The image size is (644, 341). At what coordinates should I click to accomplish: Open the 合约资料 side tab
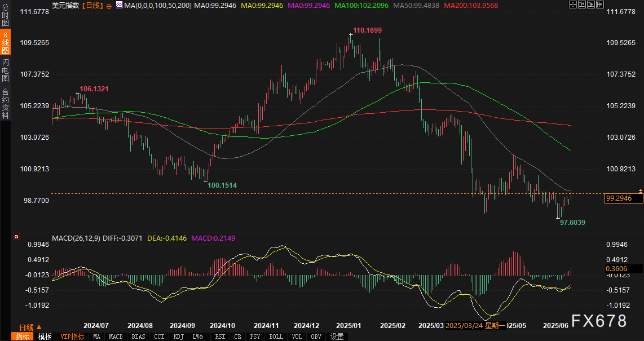[x=5, y=104]
